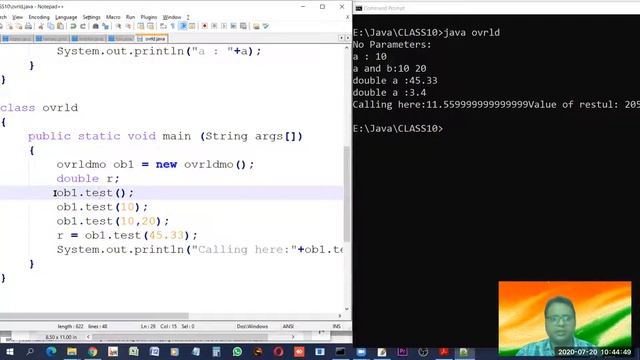Click the Dos\Windows line ending status field
This screenshot has height=360, width=640.
[x=252, y=326]
